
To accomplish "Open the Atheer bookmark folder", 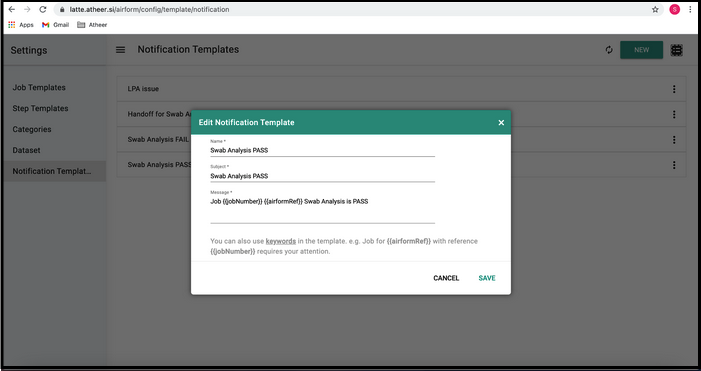I will (x=92, y=25).
